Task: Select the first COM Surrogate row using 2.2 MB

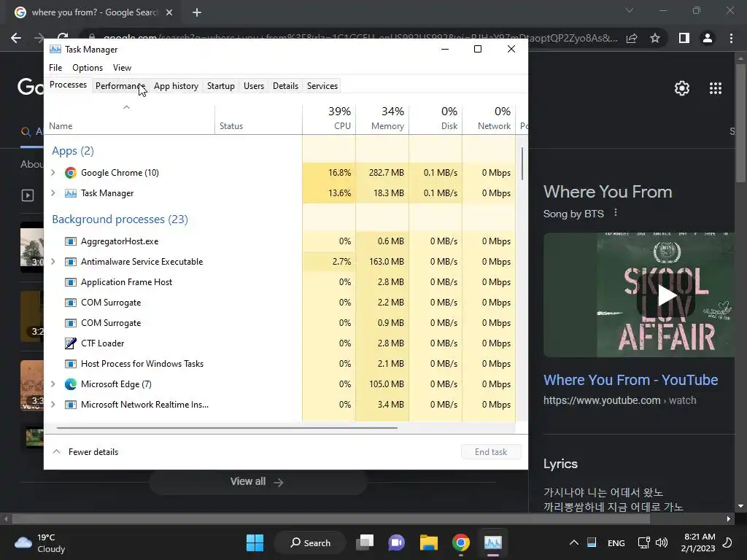Action: pos(279,303)
